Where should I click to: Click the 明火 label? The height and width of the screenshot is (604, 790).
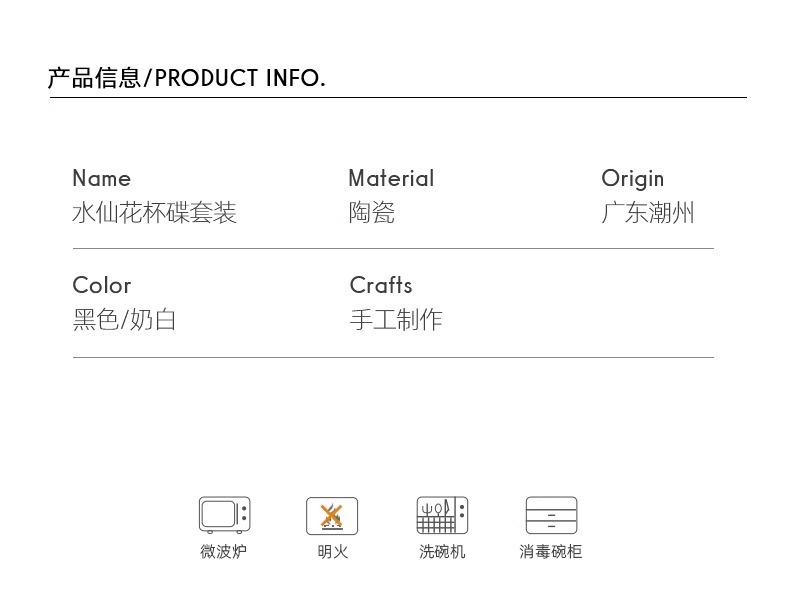tap(332, 551)
